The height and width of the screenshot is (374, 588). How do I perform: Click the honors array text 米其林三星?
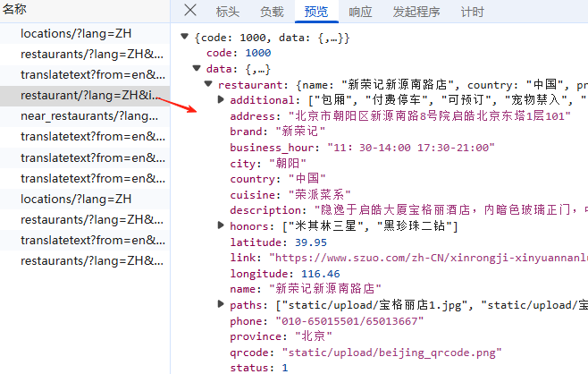326,225
